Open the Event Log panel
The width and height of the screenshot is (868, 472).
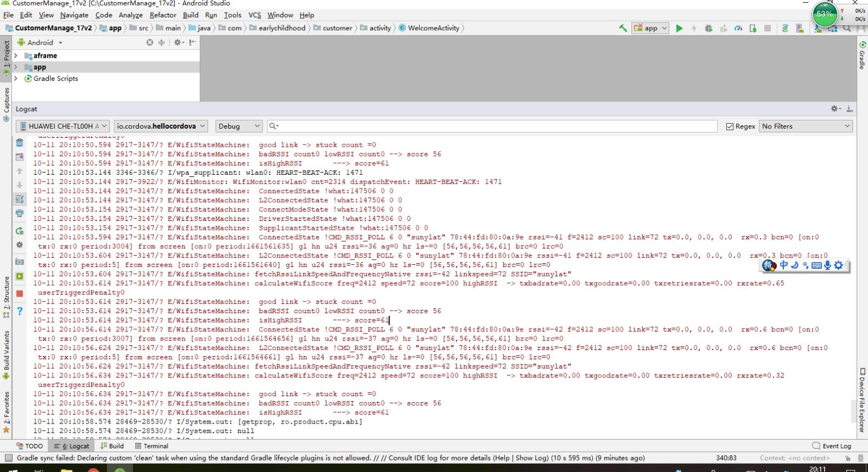point(832,446)
